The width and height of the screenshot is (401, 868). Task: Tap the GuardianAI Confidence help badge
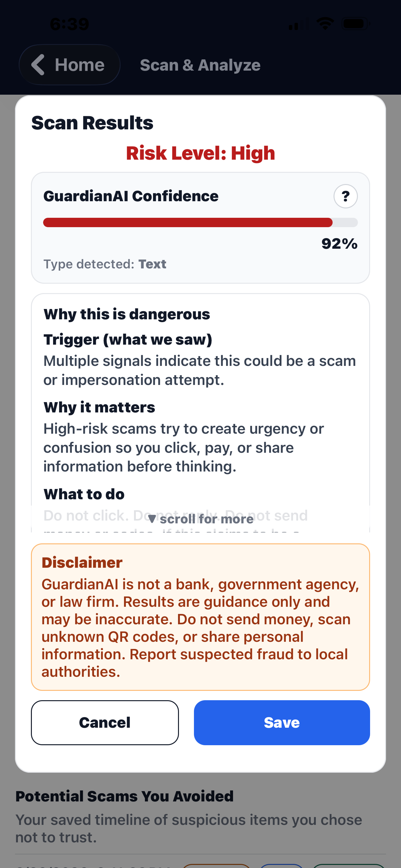345,196
